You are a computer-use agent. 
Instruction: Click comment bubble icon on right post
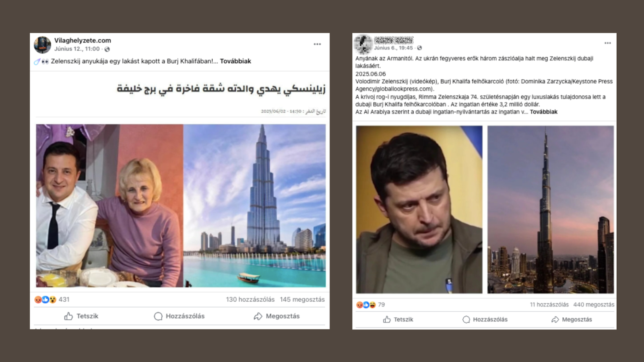(x=466, y=319)
